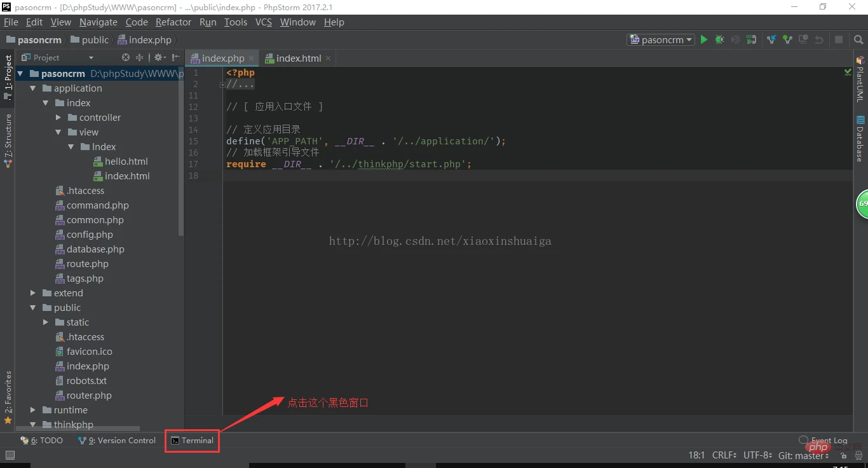Viewport: 868px width, 468px height.
Task: Start debugging with the green bug icon
Action: 719,39
